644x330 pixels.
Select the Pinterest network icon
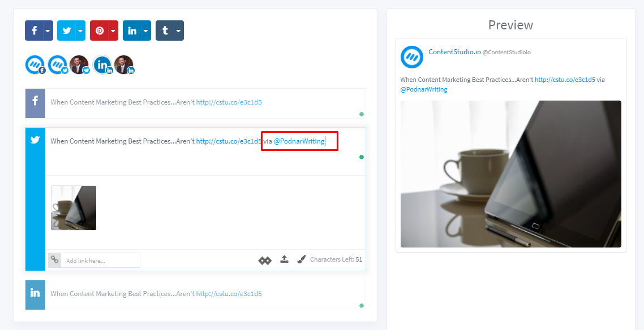tap(100, 30)
